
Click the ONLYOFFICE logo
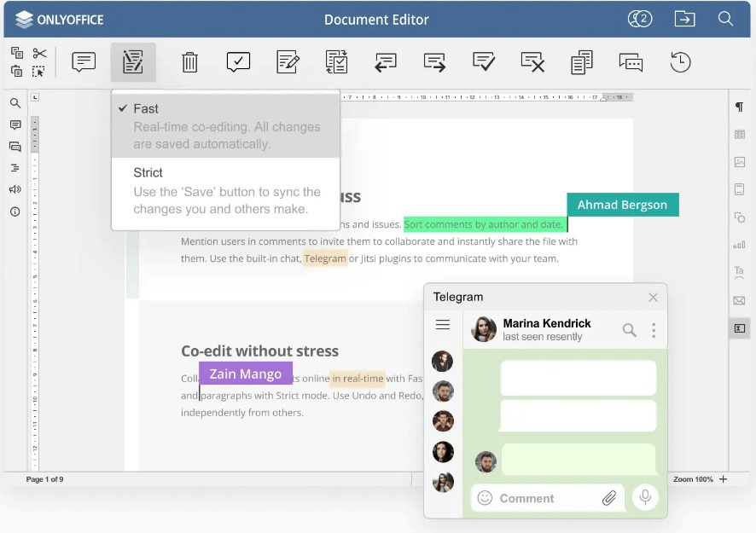(x=59, y=20)
